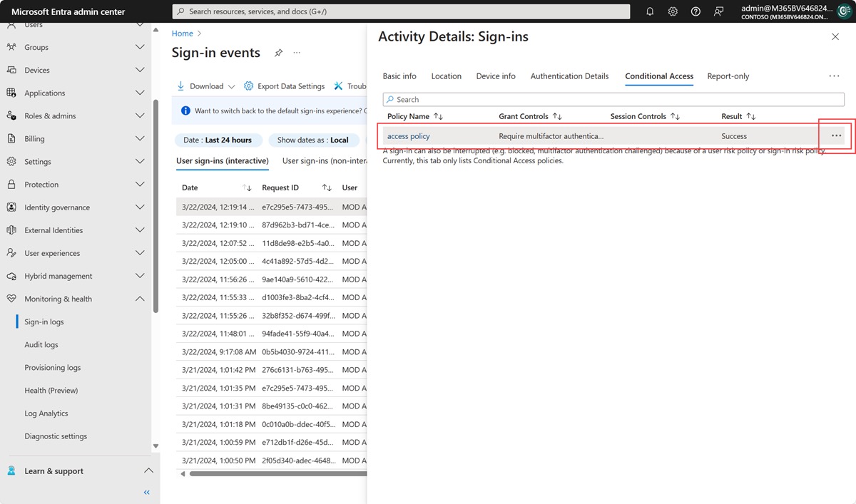The width and height of the screenshot is (856, 504).
Task: Click the Troubleshoot toolbar item
Action: (350, 86)
